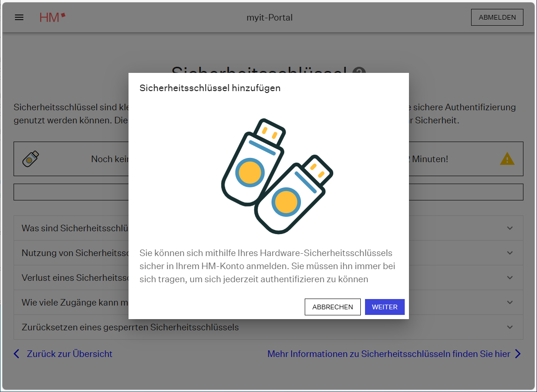Open 'Zurücksetzen eines gesperrten Sicherheitsschlüssels' section
Image resolution: width=537 pixels, height=392 pixels.
pyautogui.click(x=130, y=327)
